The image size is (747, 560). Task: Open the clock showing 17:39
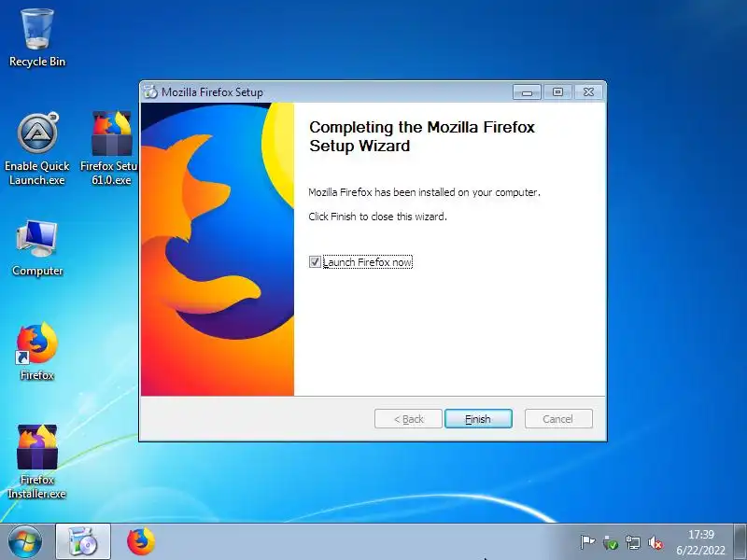click(701, 542)
